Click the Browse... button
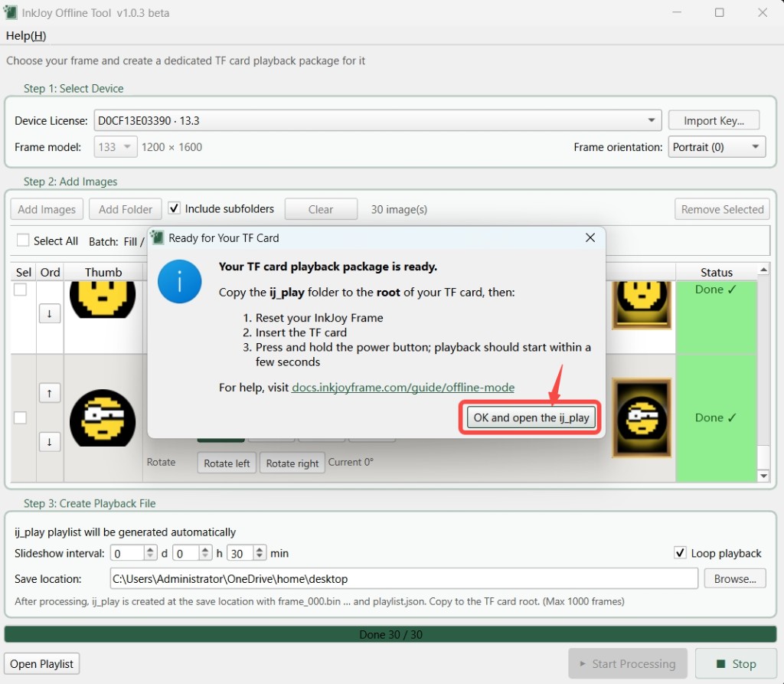 pyautogui.click(x=734, y=578)
